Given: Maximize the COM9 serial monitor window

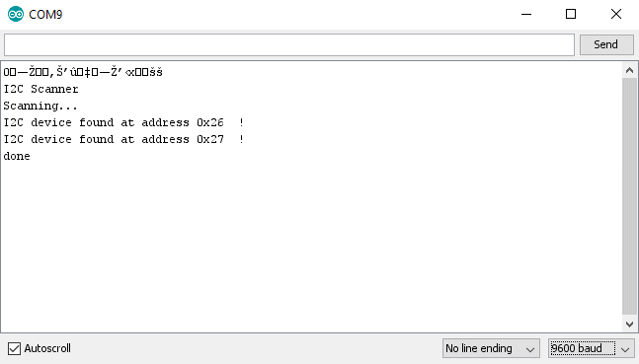Looking at the screenshot, I should point(571,14).
